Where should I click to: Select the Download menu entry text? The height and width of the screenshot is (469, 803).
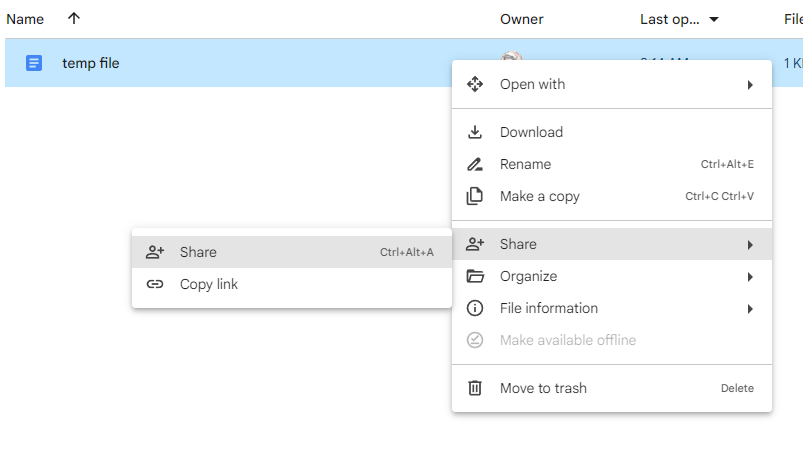pos(531,133)
